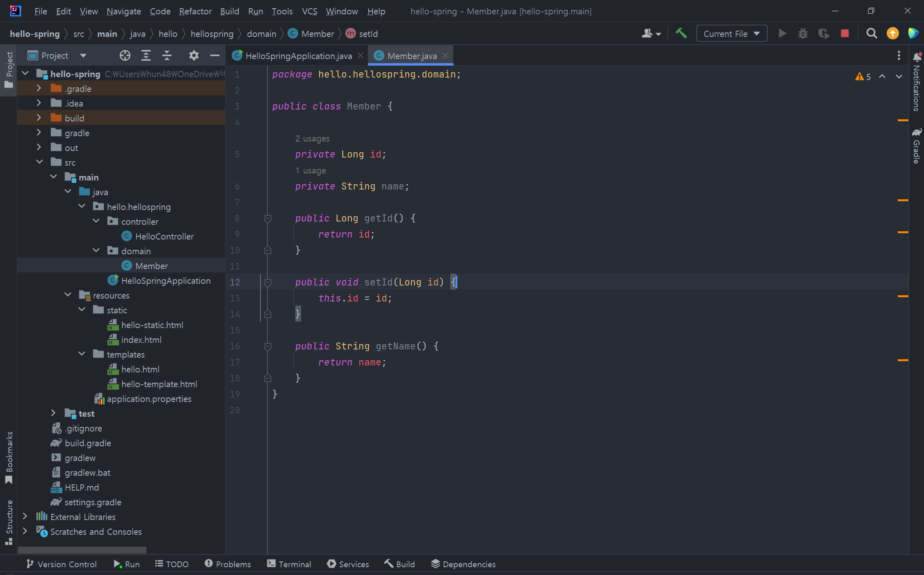Open the Problems tool window
924x575 pixels.
point(228,564)
